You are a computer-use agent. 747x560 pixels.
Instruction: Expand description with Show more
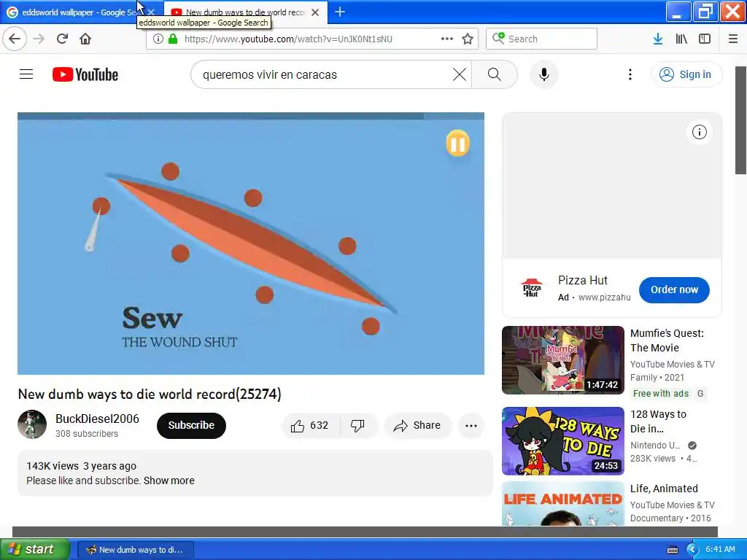[169, 481]
